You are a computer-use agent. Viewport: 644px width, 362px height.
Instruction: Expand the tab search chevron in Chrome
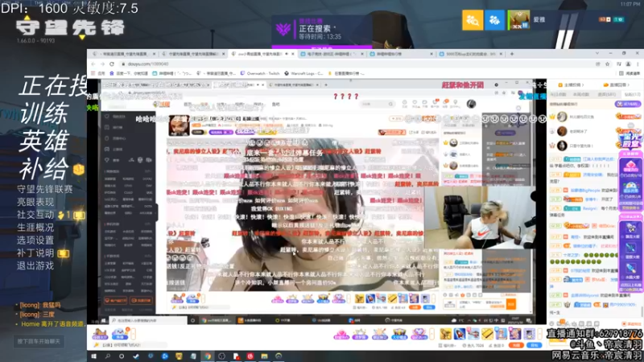(x=597, y=53)
